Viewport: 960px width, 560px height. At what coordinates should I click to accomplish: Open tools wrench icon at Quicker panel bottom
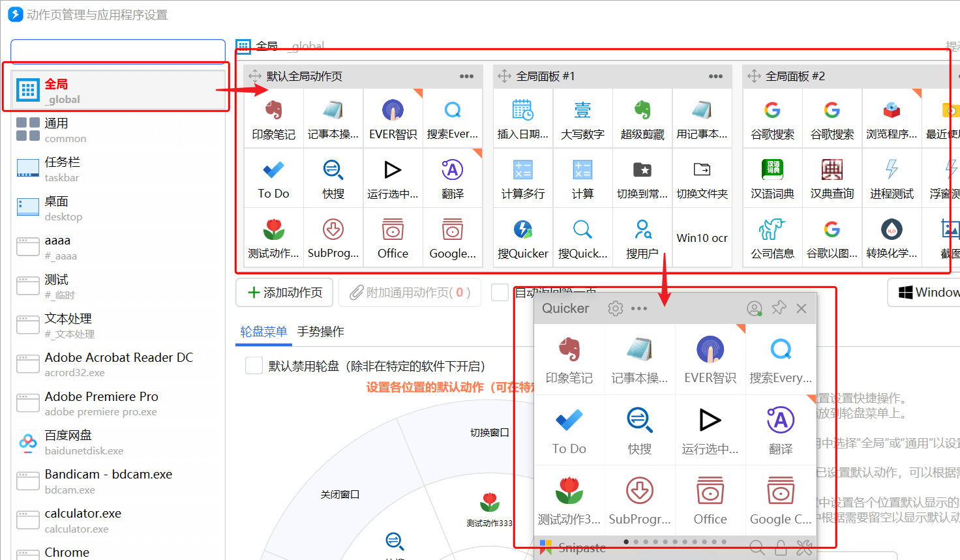[x=804, y=548]
